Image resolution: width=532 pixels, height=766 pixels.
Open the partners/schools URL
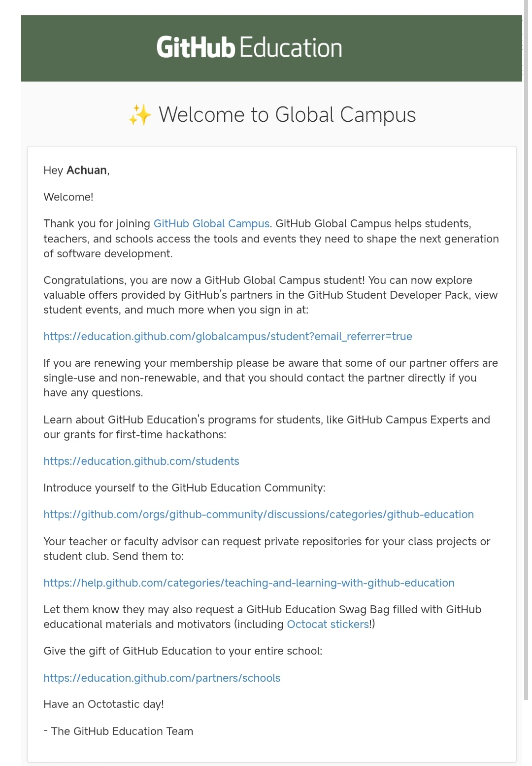pos(162,678)
